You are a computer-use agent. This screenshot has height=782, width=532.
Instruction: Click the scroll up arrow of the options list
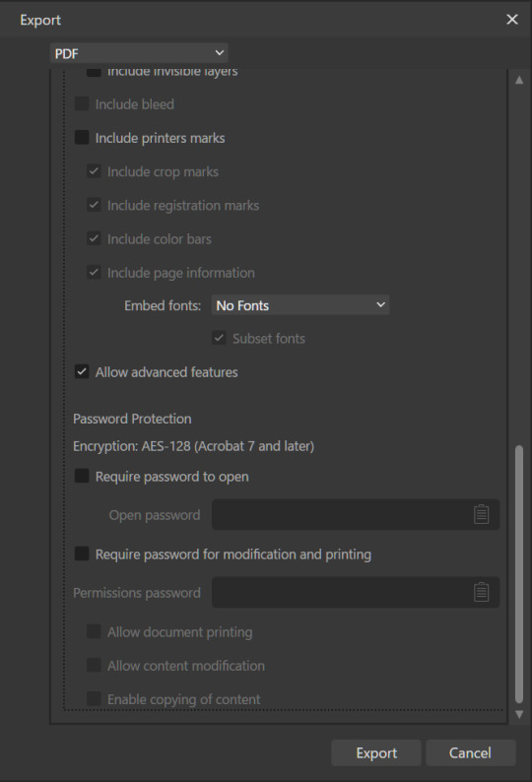click(519, 80)
